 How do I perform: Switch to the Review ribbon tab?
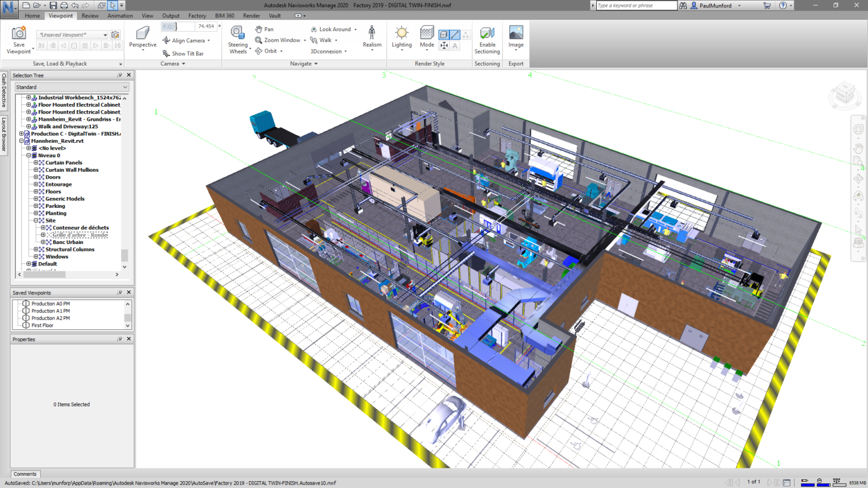pyautogui.click(x=89, y=15)
